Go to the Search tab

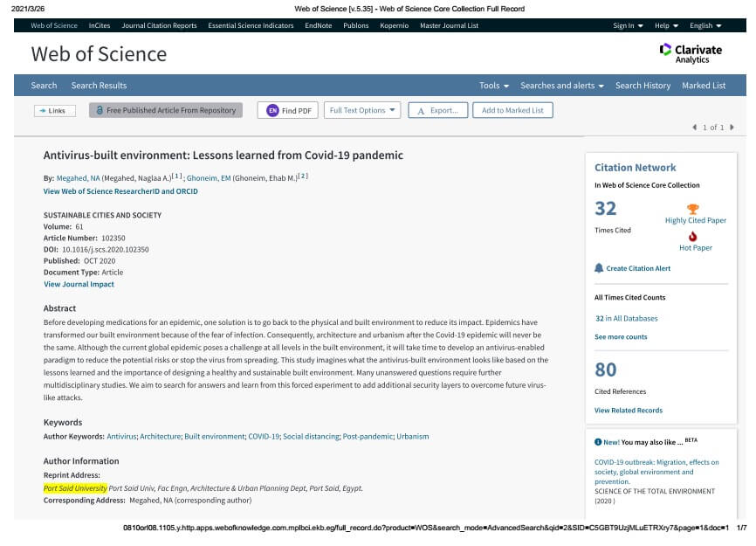click(x=44, y=86)
